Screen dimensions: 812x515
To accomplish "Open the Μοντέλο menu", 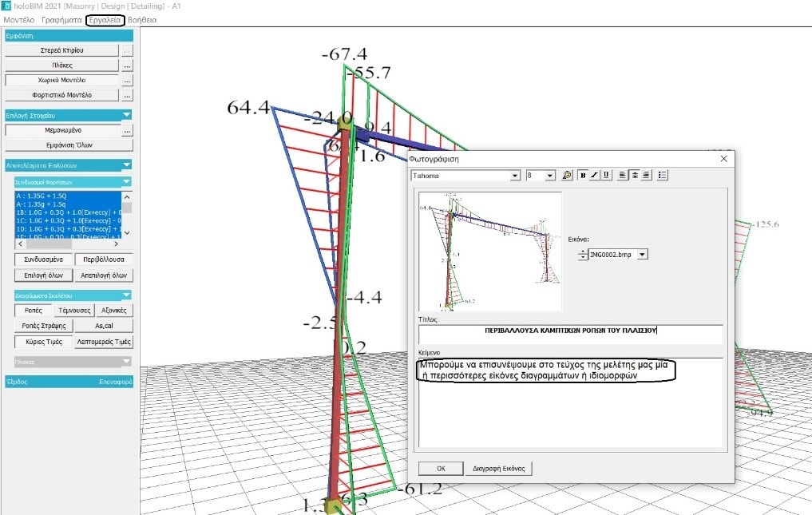I will click(18, 20).
